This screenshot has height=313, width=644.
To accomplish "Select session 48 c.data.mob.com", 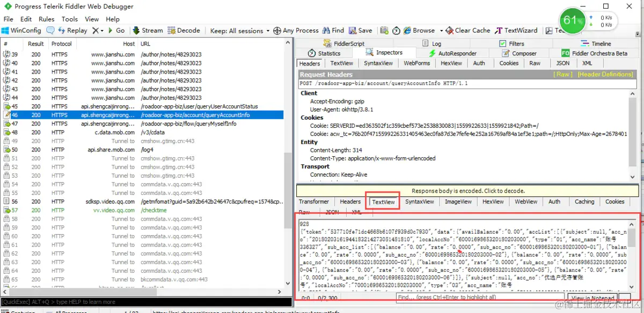I will [x=142, y=132].
